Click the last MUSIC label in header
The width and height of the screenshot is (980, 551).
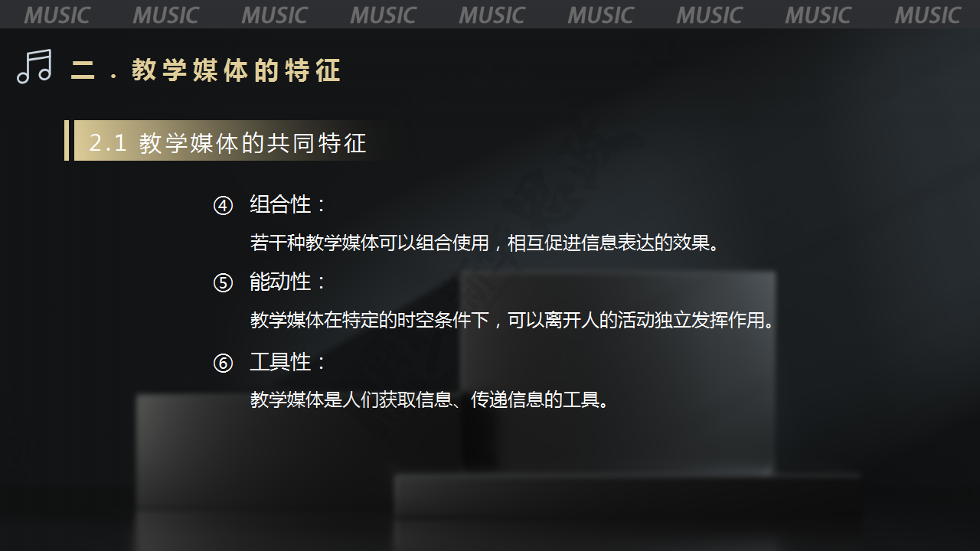[x=927, y=15]
